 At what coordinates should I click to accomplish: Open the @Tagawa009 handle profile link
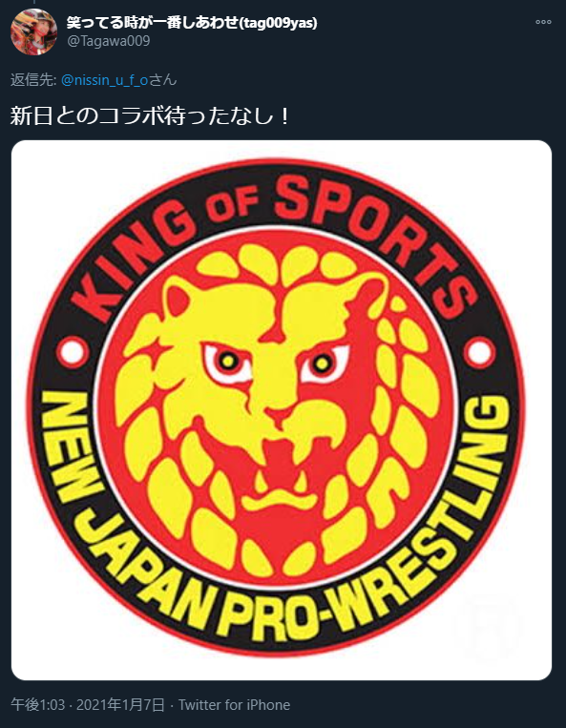pyautogui.click(x=109, y=41)
